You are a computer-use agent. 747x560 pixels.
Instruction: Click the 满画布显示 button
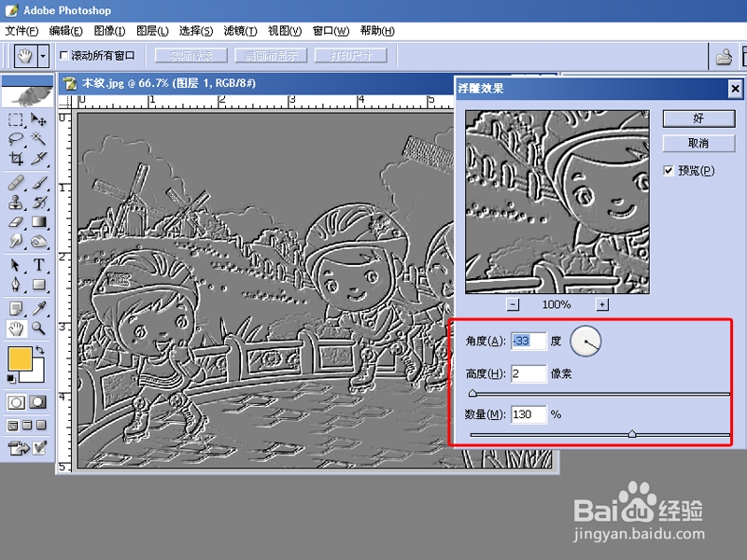click(271, 56)
